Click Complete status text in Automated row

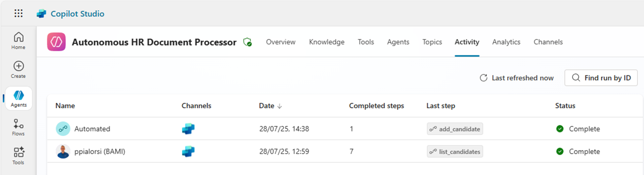point(584,129)
